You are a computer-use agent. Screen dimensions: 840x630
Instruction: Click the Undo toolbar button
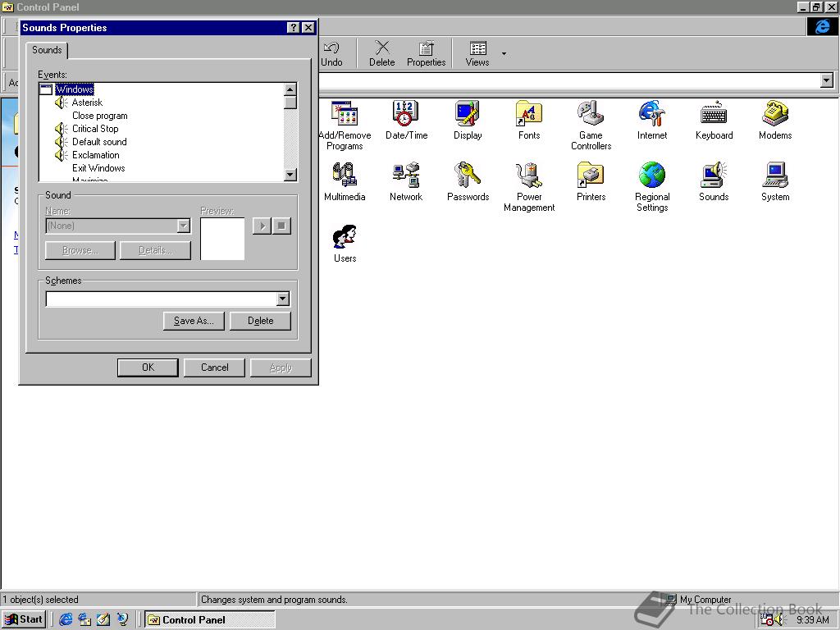pyautogui.click(x=331, y=53)
